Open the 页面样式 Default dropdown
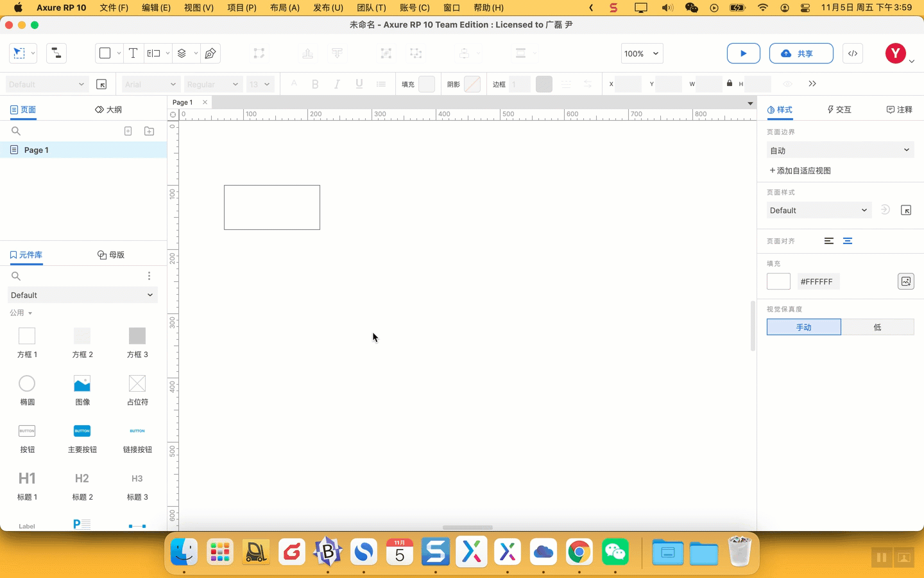The image size is (924, 578). pos(819,210)
